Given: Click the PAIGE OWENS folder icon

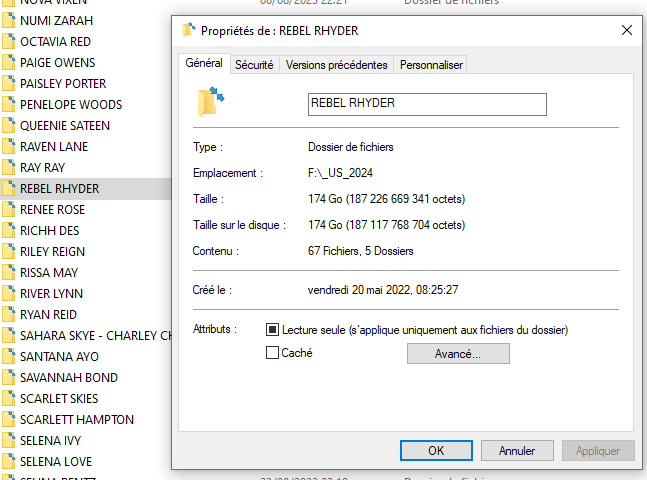Looking at the screenshot, I should 9,62.
